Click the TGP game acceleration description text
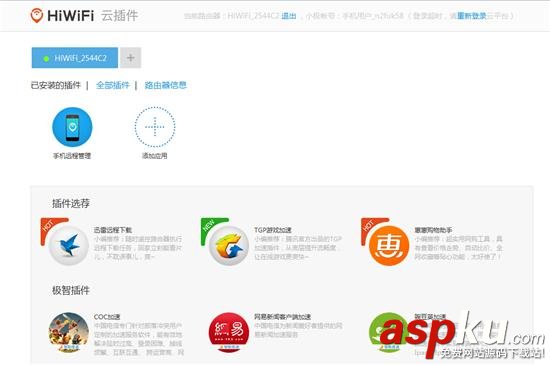Screen dimensions: 550x365 coord(298,248)
